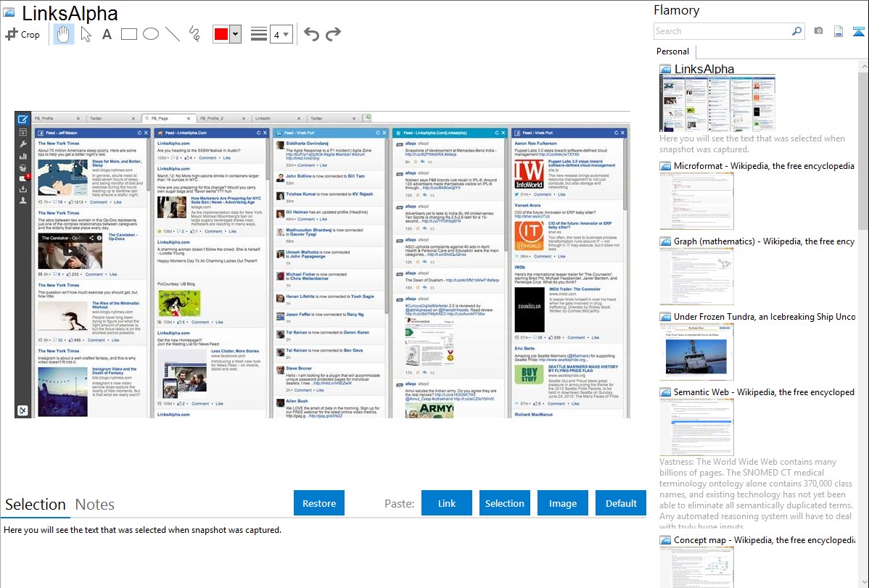
Task: Click the camera capture icon
Action: (818, 31)
